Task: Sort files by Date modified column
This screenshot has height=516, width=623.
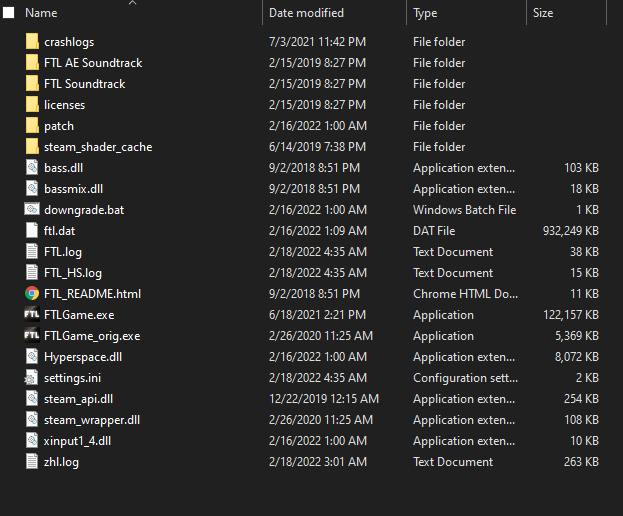Action: pyautogui.click(x=306, y=14)
